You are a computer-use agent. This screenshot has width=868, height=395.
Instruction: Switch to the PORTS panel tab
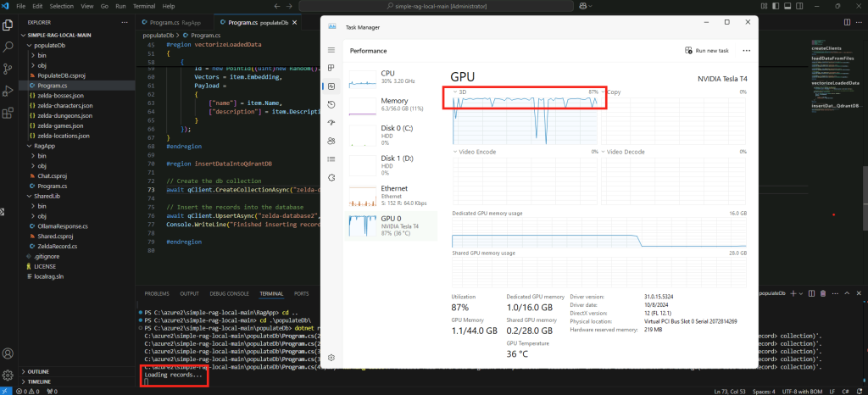(x=302, y=294)
